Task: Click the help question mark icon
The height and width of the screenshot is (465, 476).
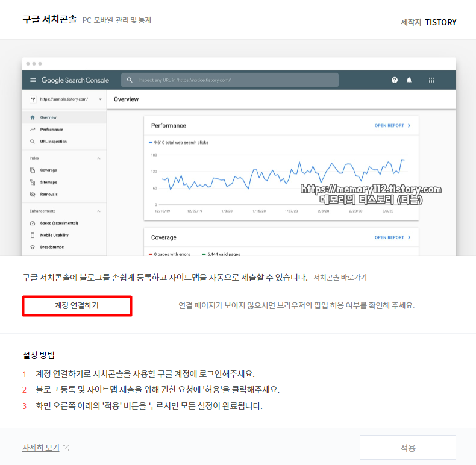Action: pos(394,80)
